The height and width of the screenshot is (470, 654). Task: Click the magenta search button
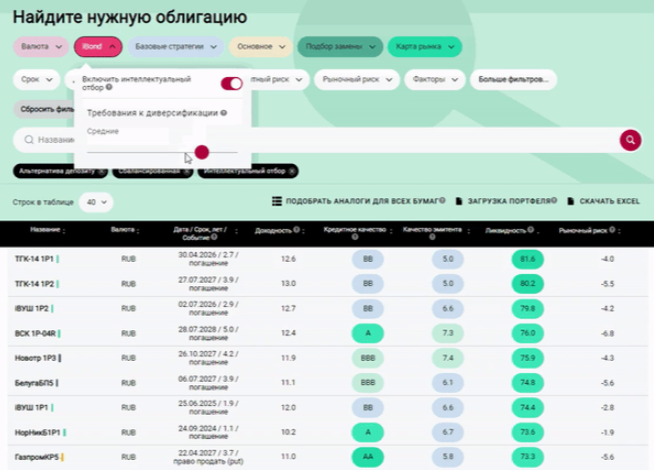pyautogui.click(x=629, y=141)
